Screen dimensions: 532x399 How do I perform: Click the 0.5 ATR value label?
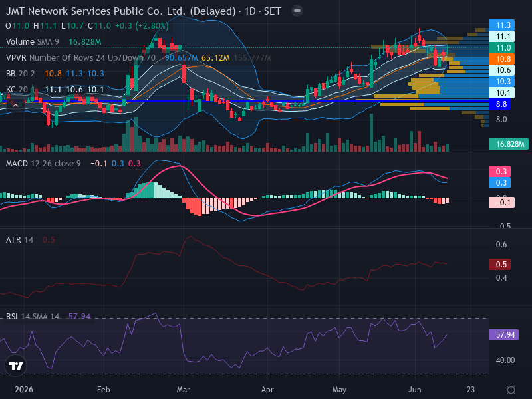point(500,264)
